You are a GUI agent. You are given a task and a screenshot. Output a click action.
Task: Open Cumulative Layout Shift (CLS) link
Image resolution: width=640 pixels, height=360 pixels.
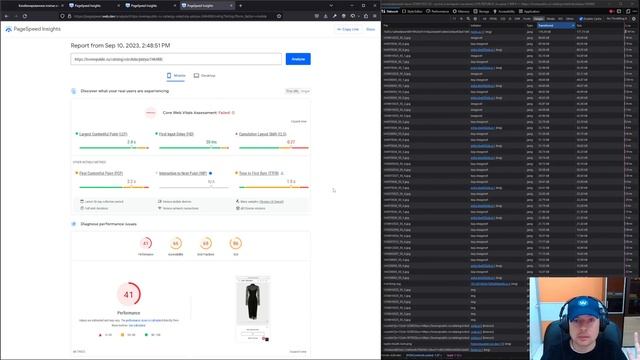click(262, 134)
